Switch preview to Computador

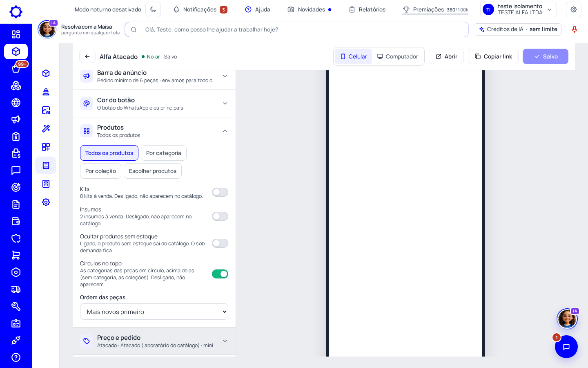[x=397, y=56]
